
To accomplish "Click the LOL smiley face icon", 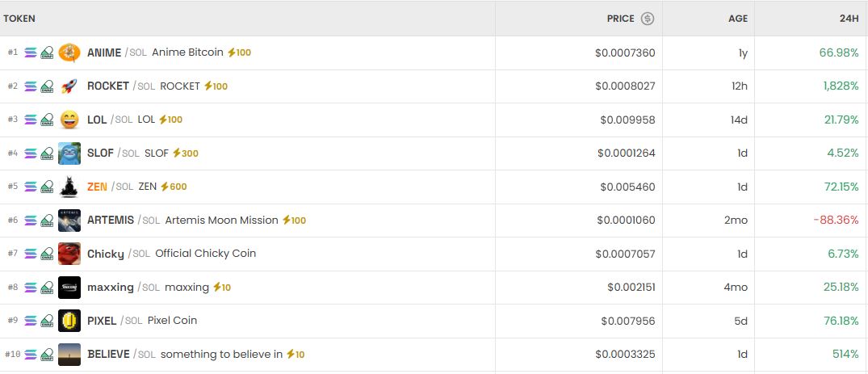I will pyautogui.click(x=69, y=120).
